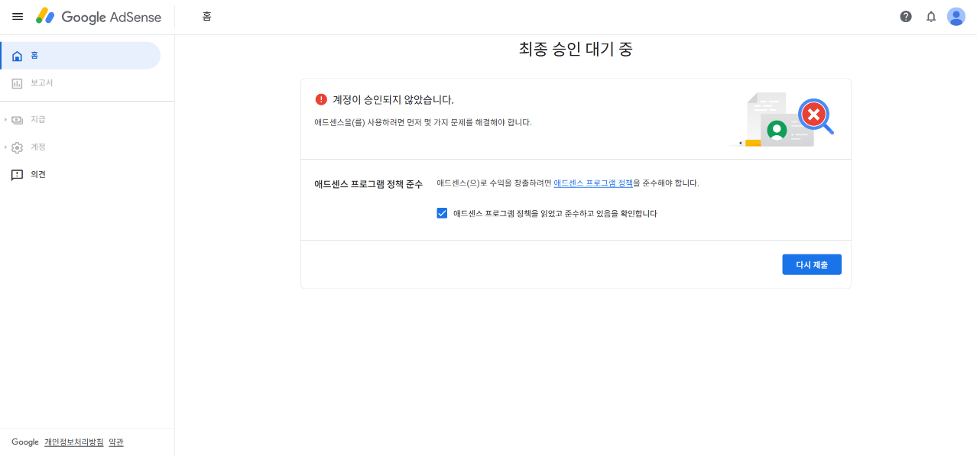Uncheck the AdSense policy compliance checkbox

(442, 212)
